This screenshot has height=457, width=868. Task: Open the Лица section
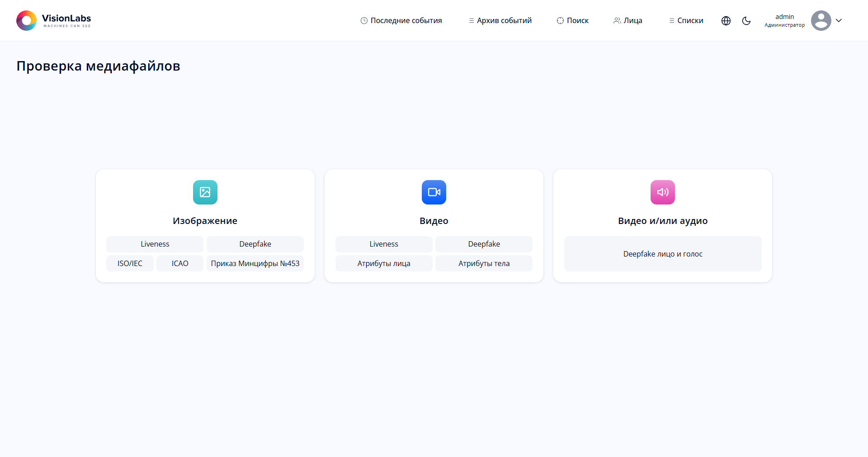click(627, 21)
